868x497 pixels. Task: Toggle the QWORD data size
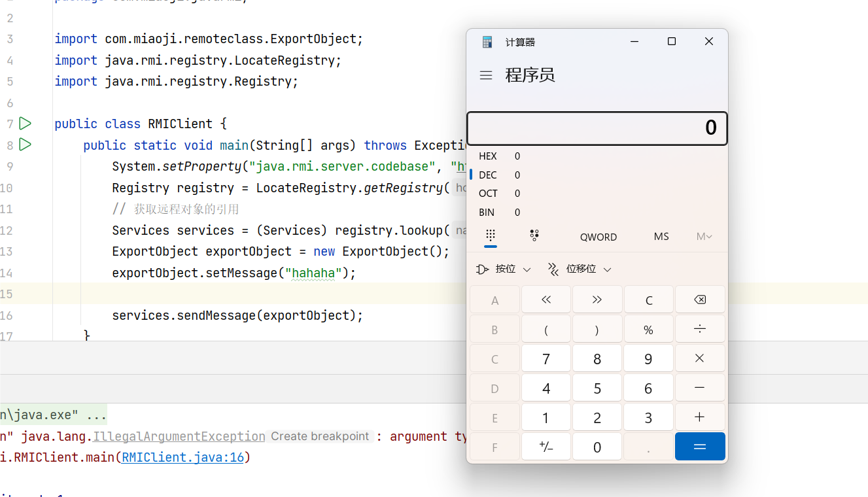[x=598, y=237]
